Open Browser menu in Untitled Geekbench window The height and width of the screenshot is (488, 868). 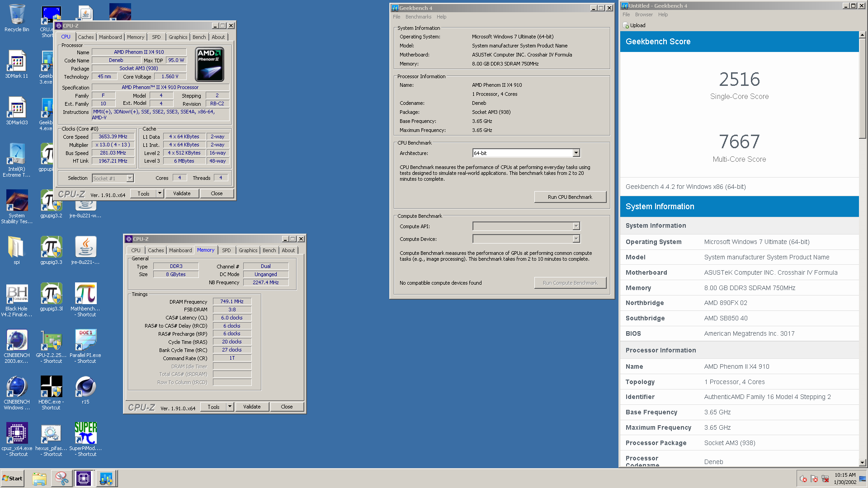coord(644,14)
